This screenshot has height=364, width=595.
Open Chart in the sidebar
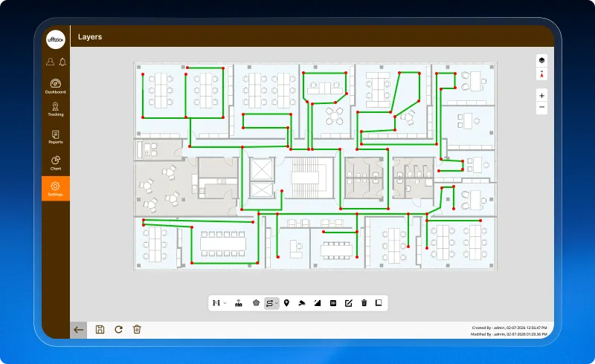[x=55, y=163]
